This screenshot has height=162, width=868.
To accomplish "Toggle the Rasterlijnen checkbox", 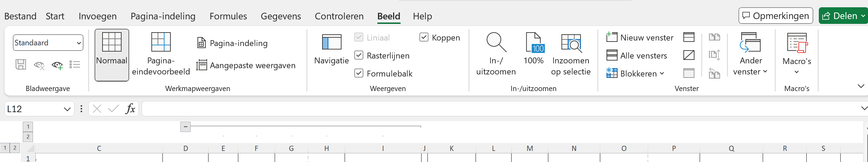I will [x=359, y=55].
